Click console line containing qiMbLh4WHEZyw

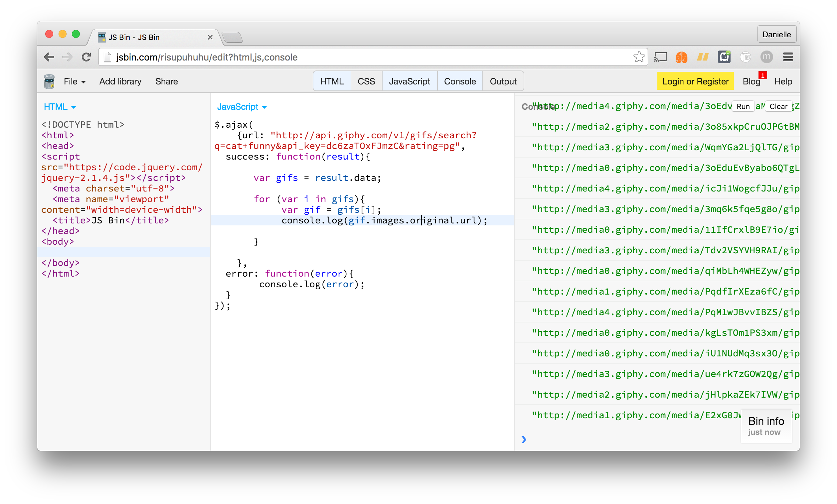tap(657, 271)
